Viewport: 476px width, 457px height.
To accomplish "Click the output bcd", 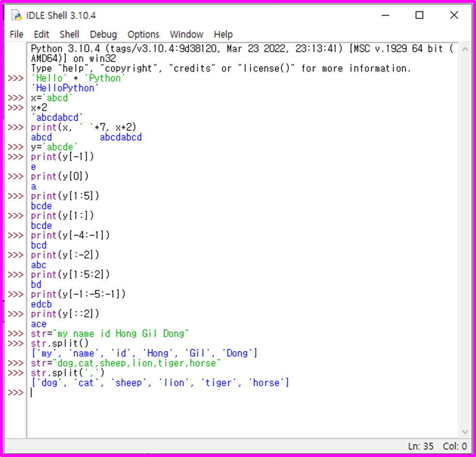I will pos(39,245).
